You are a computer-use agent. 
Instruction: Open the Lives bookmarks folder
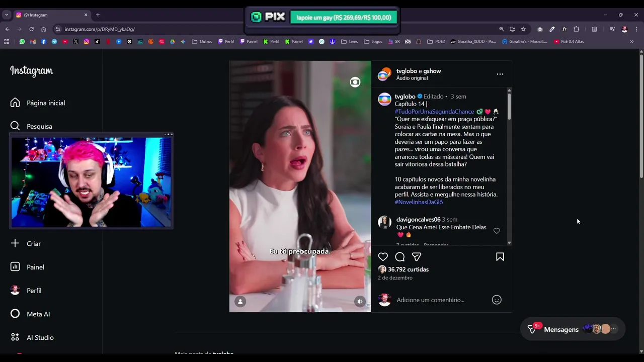pyautogui.click(x=350, y=42)
